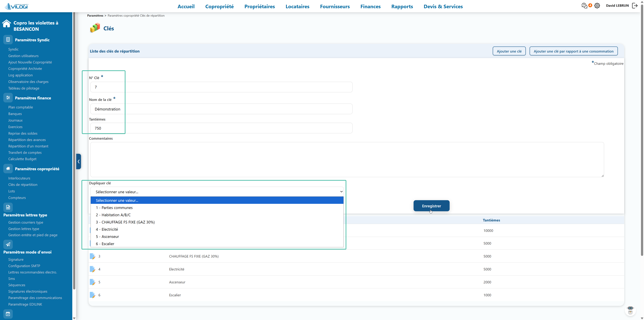644x320 pixels.
Task: Open Clés de répartition in sidebar
Action: 23,184
